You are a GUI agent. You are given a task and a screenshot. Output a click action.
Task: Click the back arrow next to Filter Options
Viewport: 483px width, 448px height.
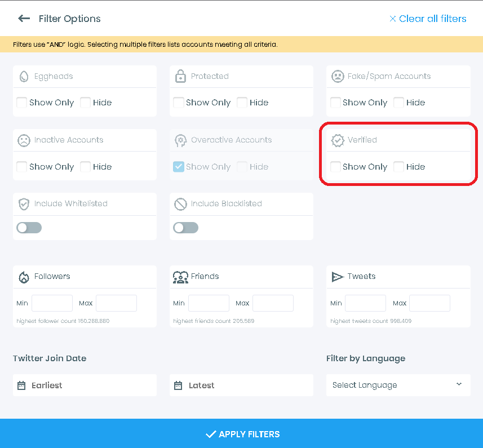24,18
